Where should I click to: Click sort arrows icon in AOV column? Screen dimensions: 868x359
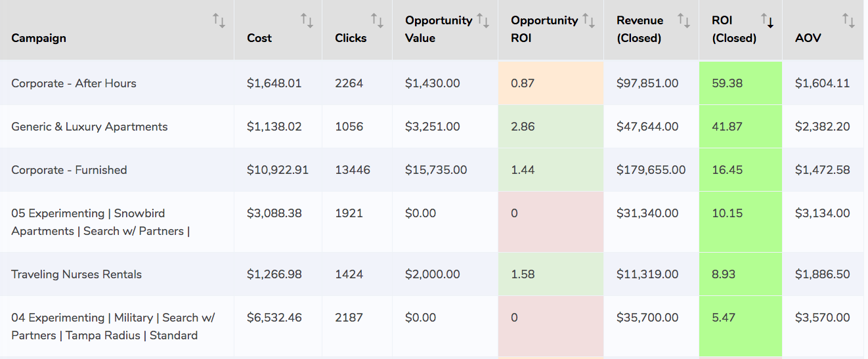pyautogui.click(x=849, y=21)
